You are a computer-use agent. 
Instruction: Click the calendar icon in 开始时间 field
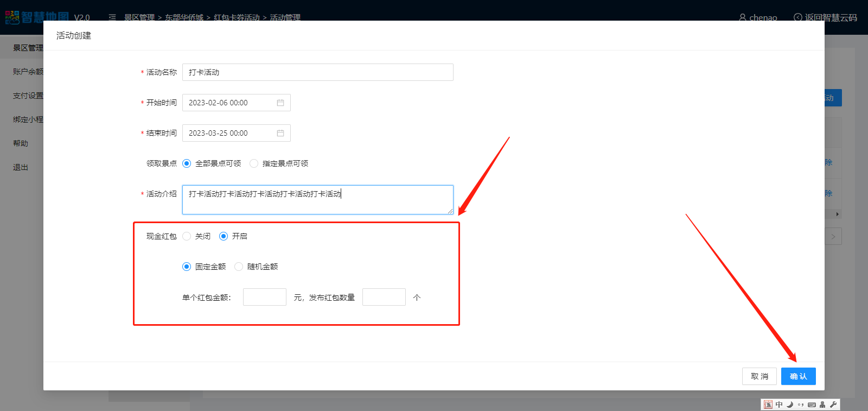[x=280, y=103]
